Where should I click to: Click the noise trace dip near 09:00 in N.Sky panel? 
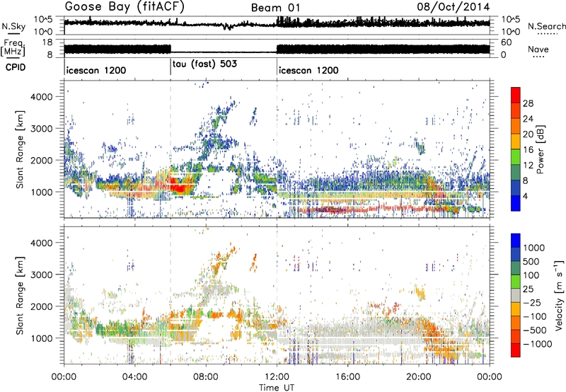click(226, 27)
